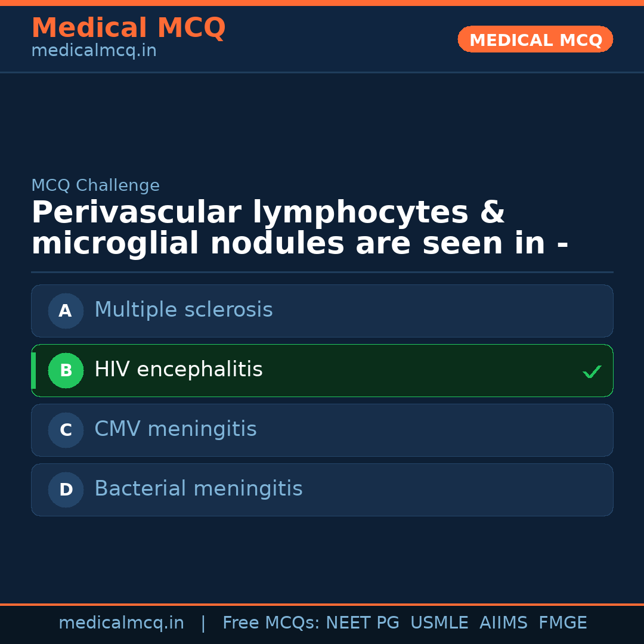This screenshot has height=644, width=644.
Task: Choose the Bacterial meningitis answer text
Action: coord(198,489)
